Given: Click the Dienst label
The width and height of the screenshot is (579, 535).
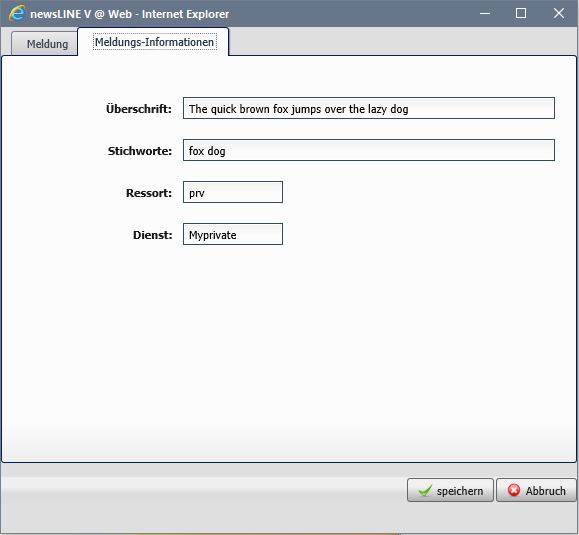Looking at the screenshot, I should 153,235.
